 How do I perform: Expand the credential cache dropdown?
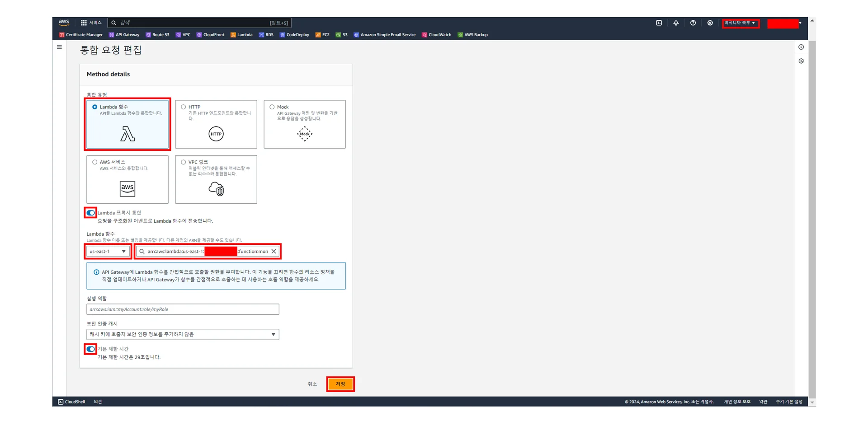point(183,335)
